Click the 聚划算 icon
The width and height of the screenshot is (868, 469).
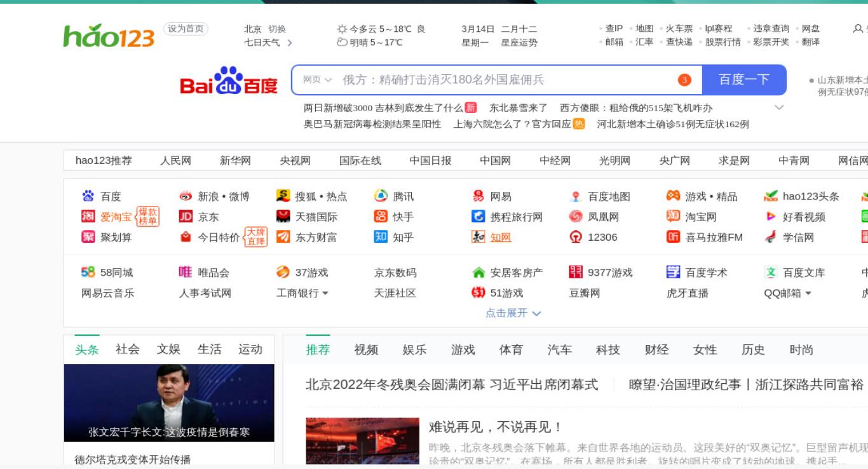point(88,237)
